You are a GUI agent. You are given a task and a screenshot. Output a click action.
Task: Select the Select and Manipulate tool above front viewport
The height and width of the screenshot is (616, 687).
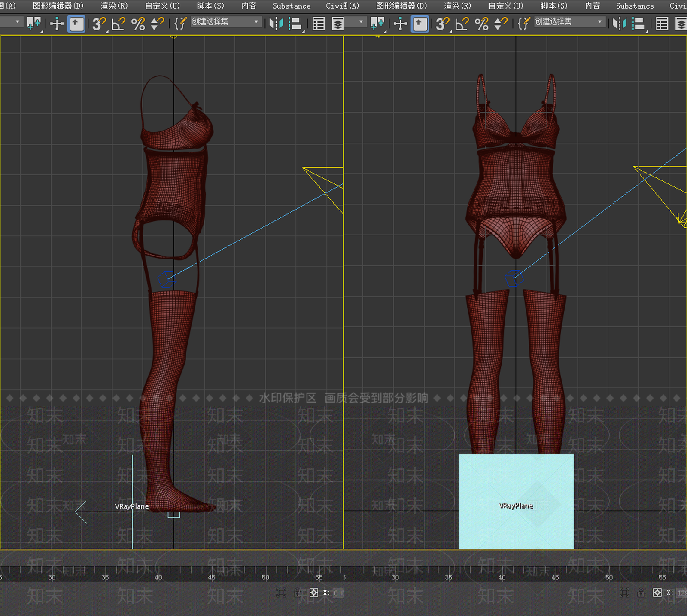pyautogui.click(x=400, y=24)
